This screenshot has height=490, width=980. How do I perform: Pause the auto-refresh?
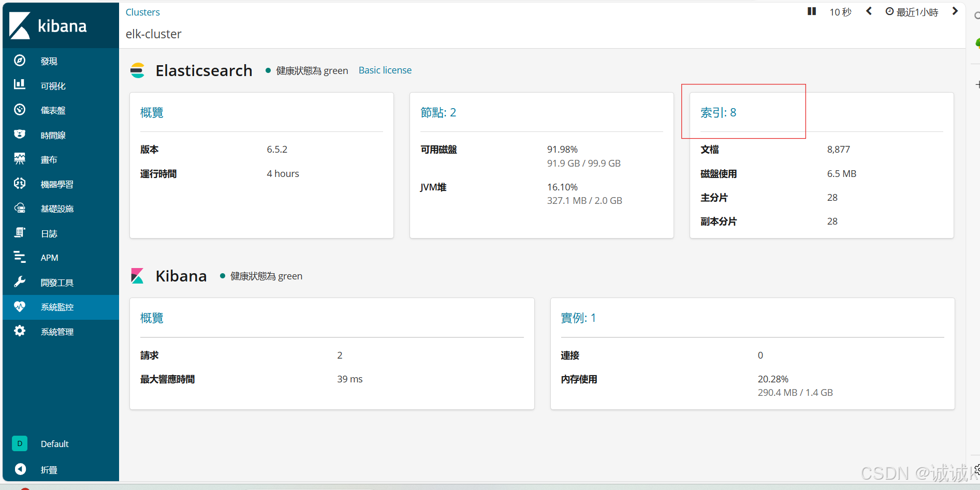click(812, 11)
